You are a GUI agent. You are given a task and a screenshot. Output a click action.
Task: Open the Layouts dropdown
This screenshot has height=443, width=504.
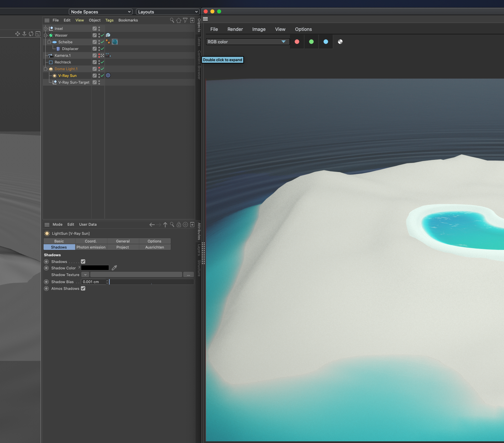168,12
